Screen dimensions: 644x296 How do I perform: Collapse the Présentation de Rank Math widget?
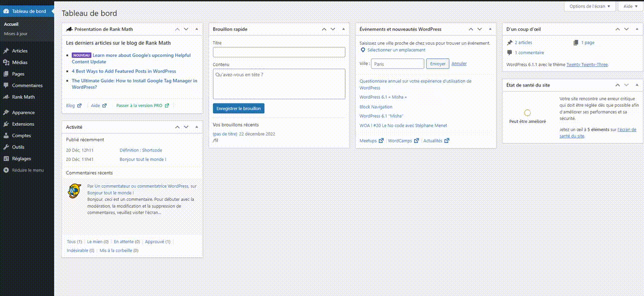click(x=197, y=29)
